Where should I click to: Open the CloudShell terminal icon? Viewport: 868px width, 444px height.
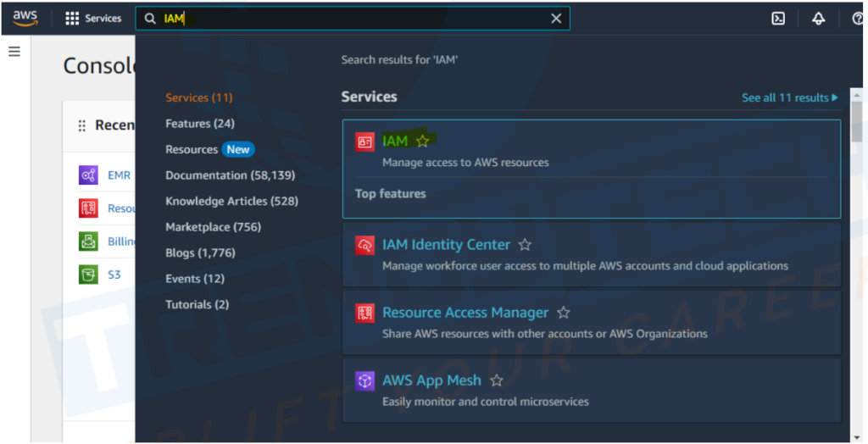pos(778,19)
